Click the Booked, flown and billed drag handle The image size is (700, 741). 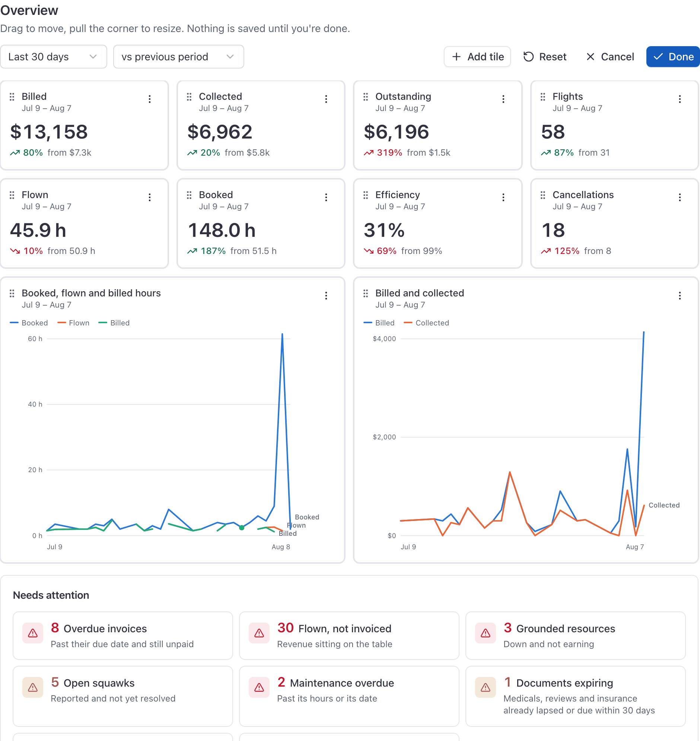tap(12, 293)
